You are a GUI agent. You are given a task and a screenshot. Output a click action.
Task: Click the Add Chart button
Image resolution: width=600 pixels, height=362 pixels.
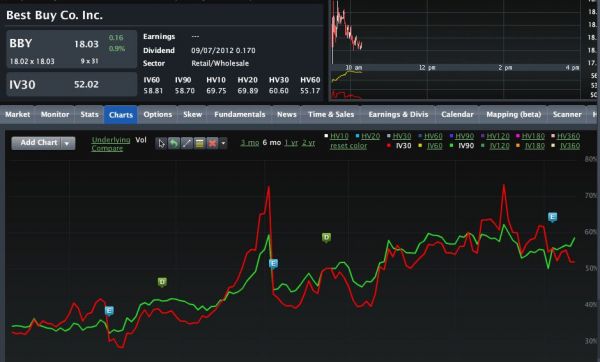[x=39, y=143]
